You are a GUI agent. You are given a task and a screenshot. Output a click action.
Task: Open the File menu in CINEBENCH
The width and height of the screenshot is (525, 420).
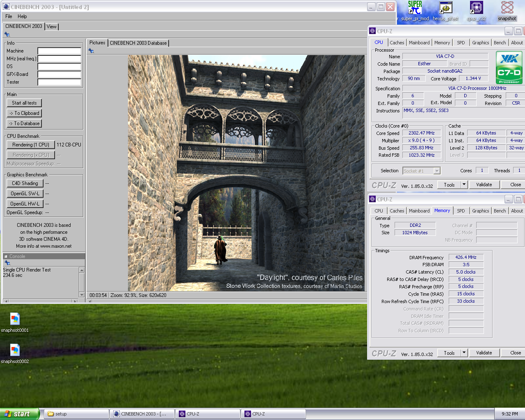point(9,16)
